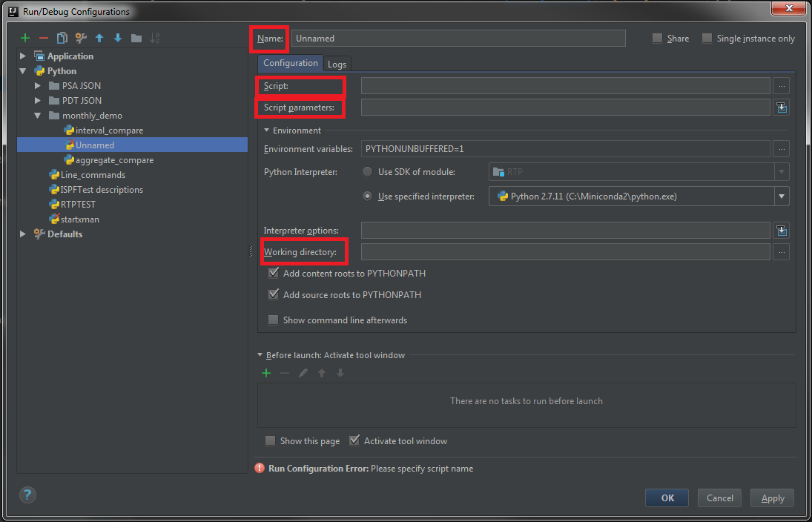
Task: Click the green add configuration plus icon
Action: [25, 39]
